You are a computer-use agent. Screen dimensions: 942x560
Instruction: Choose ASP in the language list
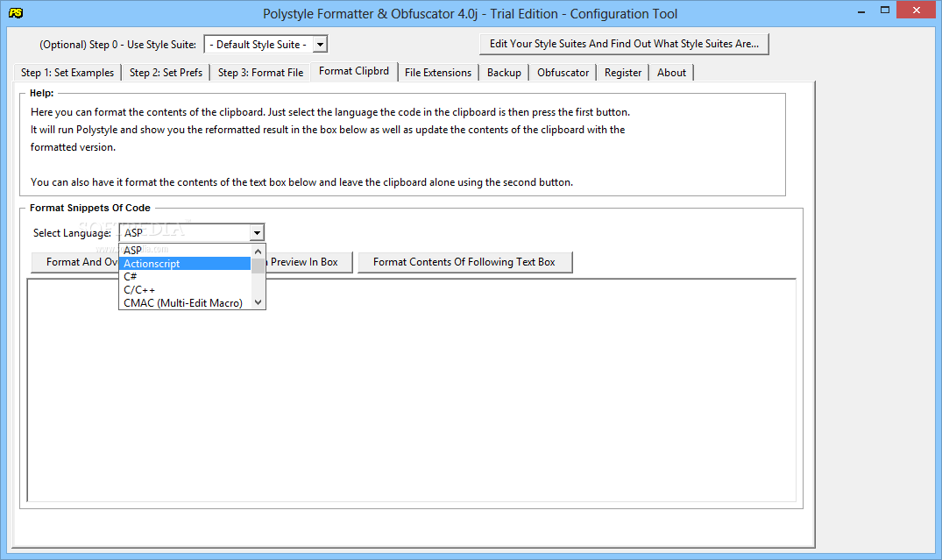click(x=185, y=250)
